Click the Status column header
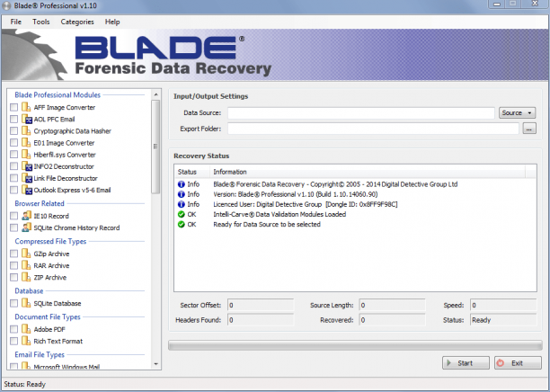The height and width of the screenshot is (392, 550). 191,172
